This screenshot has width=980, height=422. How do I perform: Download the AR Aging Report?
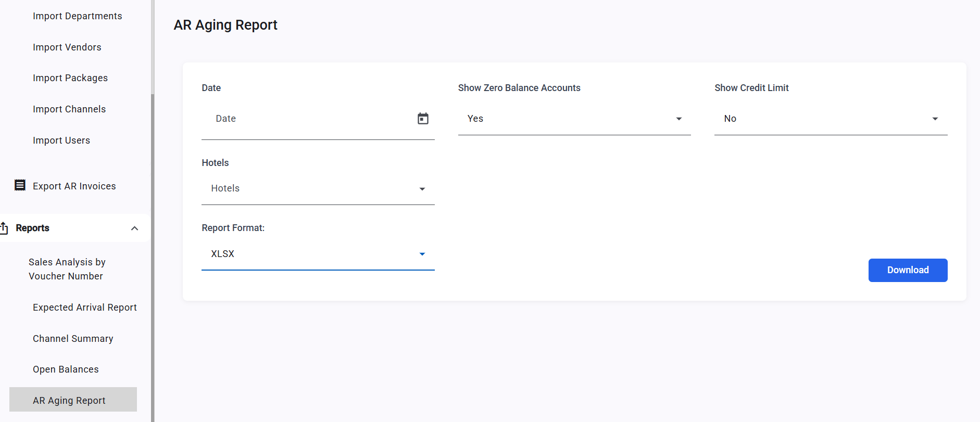908,270
